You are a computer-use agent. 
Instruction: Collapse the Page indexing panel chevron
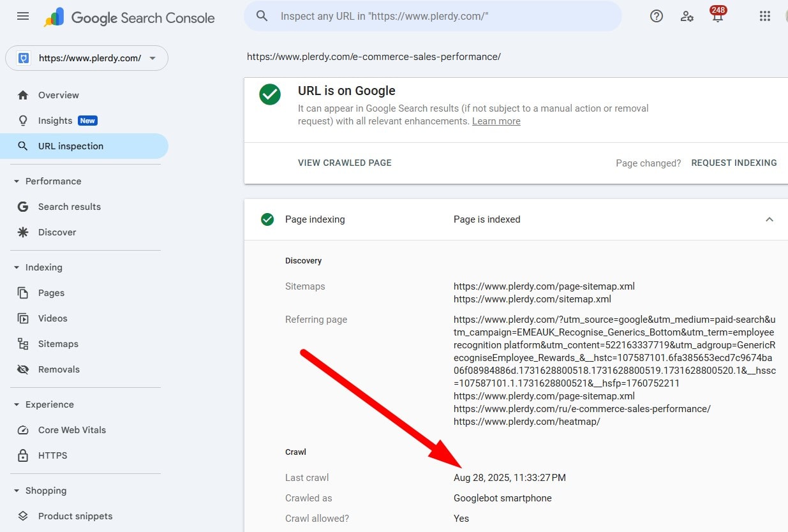(x=769, y=219)
